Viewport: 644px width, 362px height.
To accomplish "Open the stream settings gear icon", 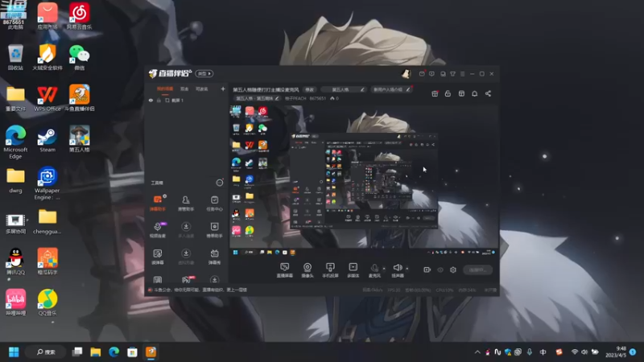I will (453, 269).
